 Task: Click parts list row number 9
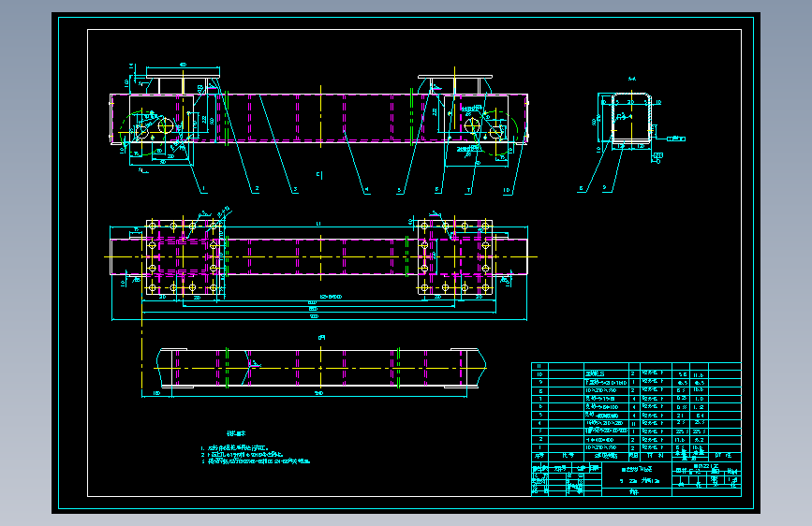tap(636, 382)
